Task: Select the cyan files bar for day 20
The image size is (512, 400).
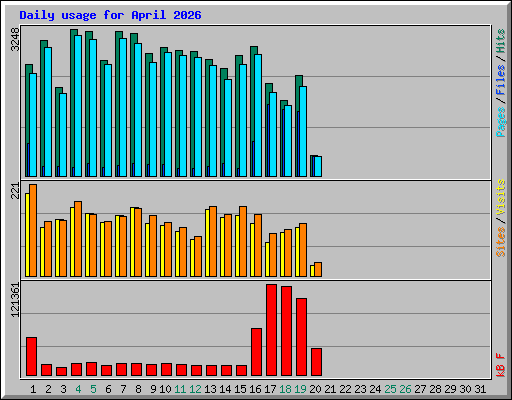Action: pyautogui.click(x=318, y=166)
